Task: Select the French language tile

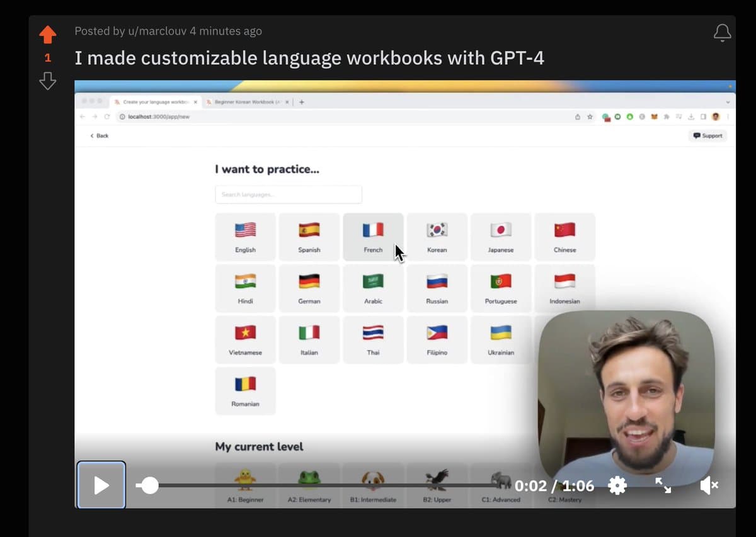Action: point(373,237)
